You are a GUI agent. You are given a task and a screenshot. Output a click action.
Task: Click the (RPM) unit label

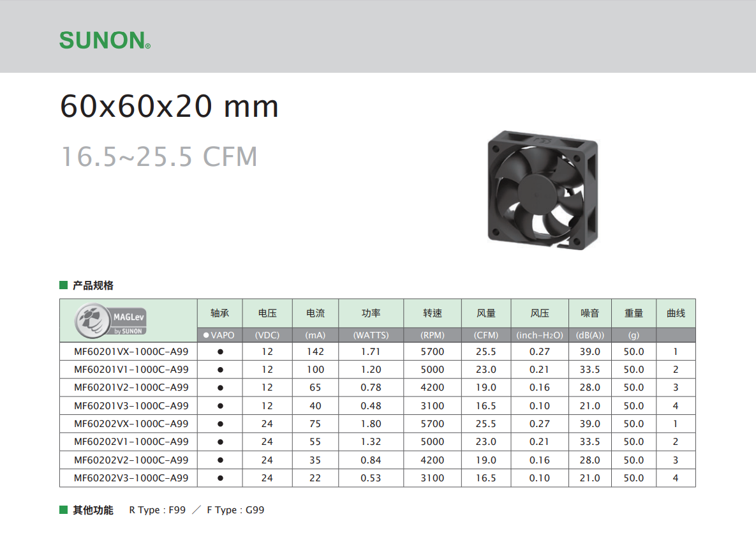coord(433,335)
